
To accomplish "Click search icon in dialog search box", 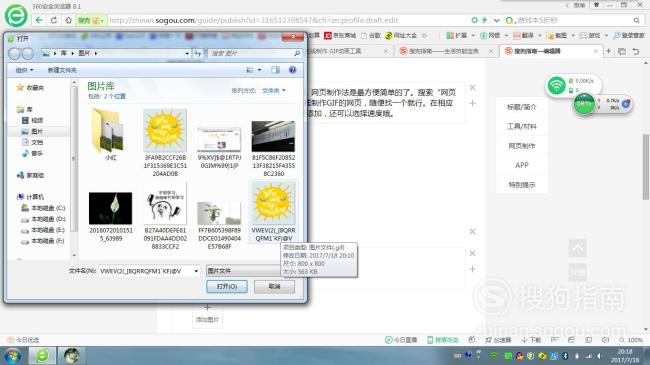I will click(x=297, y=54).
